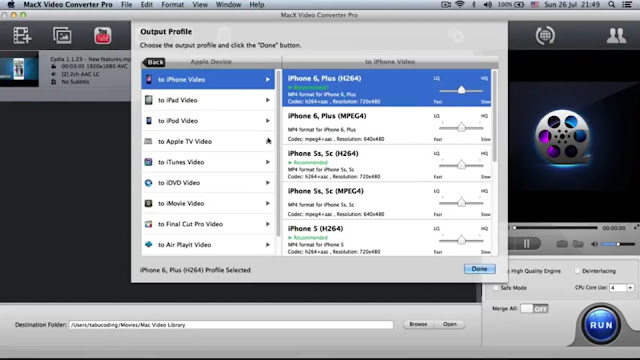Viewport: 640px width, 360px height.
Task: Open the File menu
Action: click(127, 4)
